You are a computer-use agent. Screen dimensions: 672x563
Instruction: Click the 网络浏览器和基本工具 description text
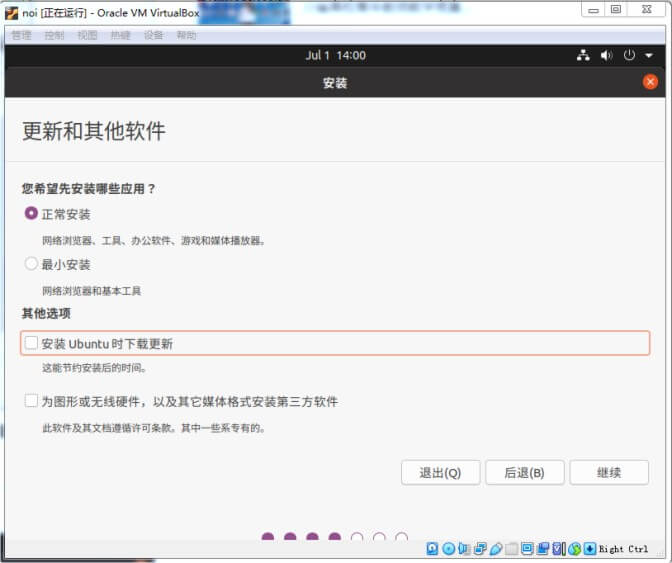pos(91,291)
